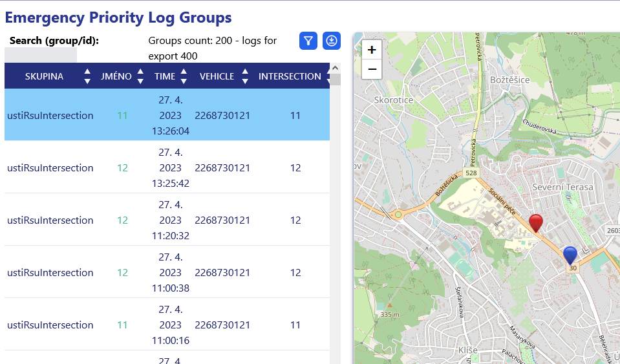Sort by the SKUPINA column arrows
620x364 pixels.
point(87,76)
